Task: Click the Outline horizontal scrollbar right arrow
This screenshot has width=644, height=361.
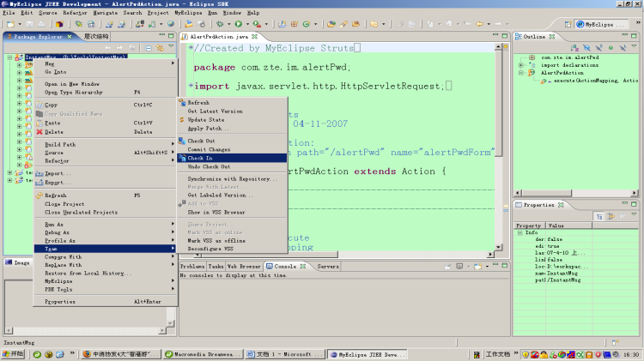Action: point(635,192)
